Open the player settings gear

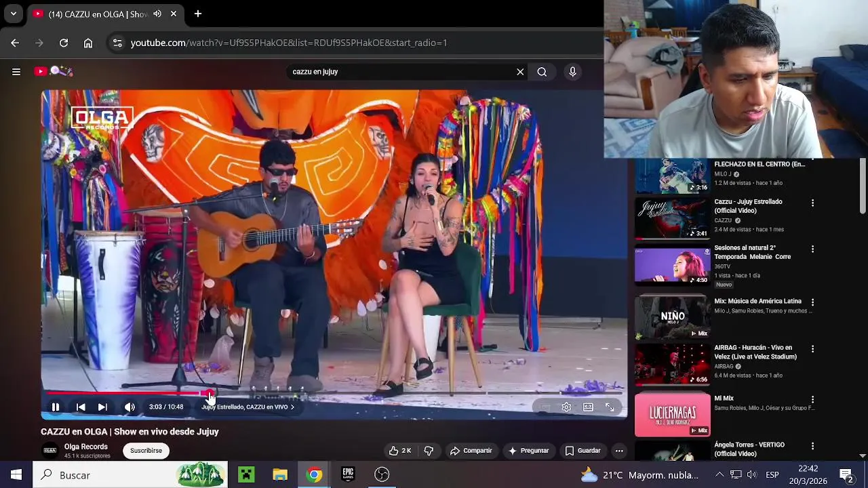[x=566, y=407]
